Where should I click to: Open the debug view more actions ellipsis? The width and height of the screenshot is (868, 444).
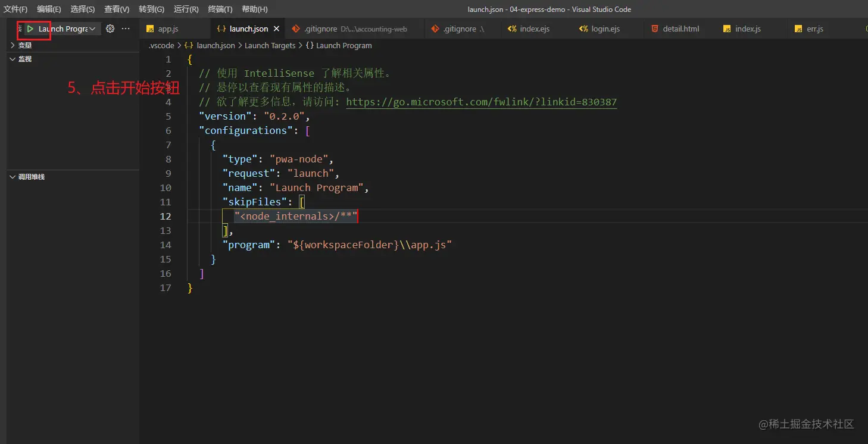[126, 29]
